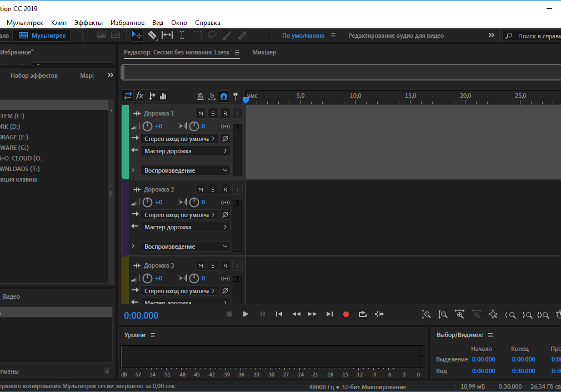Adjust Дорожка 1 pan knob
The height and width of the screenshot is (392, 561).
[194, 126]
